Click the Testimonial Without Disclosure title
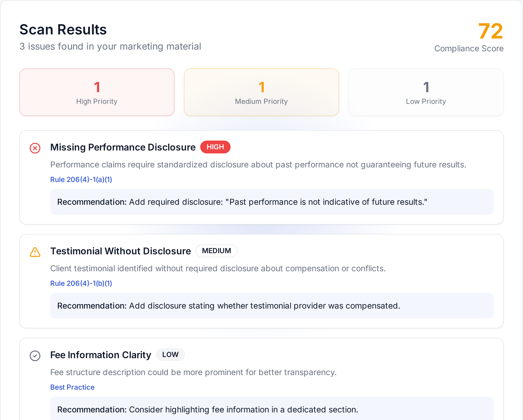Viewport: 523px width, 420px height. (121, 251)
